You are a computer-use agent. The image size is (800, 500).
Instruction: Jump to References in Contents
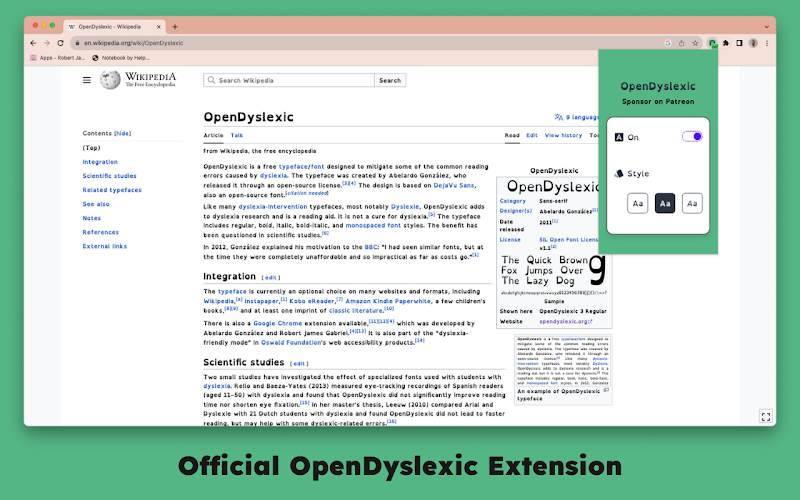101,232
